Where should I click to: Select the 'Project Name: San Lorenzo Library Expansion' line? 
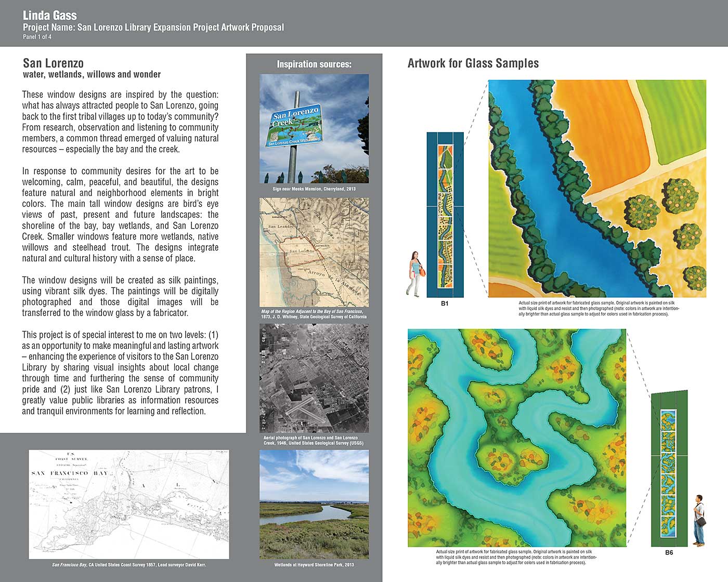pos(153,28)
